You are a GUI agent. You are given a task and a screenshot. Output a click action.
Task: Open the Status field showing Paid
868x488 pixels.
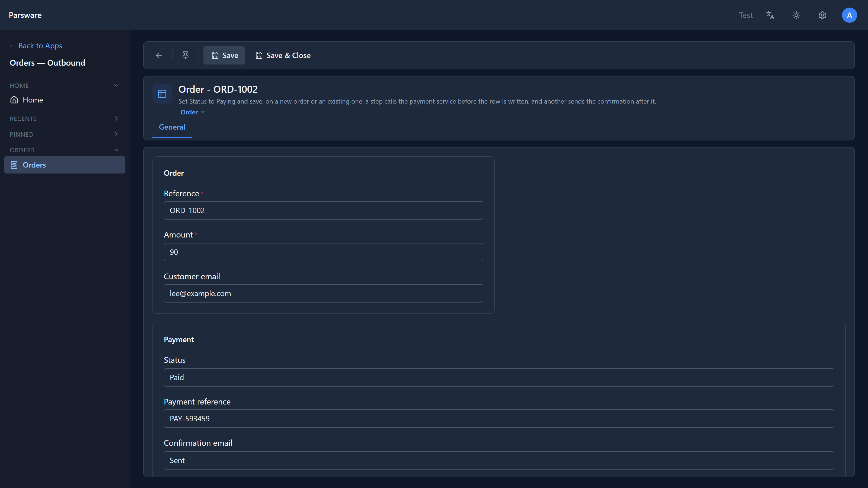pyautogui.click(x=499, y=377)
